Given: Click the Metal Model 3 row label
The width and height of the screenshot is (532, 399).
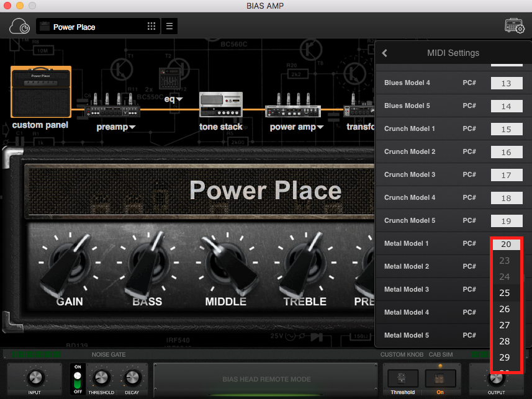Looking at the screenshot, I should click(407, 289).
